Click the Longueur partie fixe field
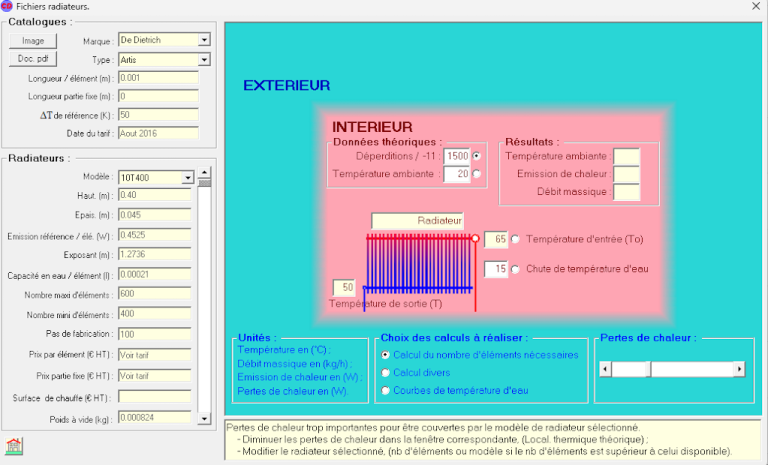 [x=159, y=96]
